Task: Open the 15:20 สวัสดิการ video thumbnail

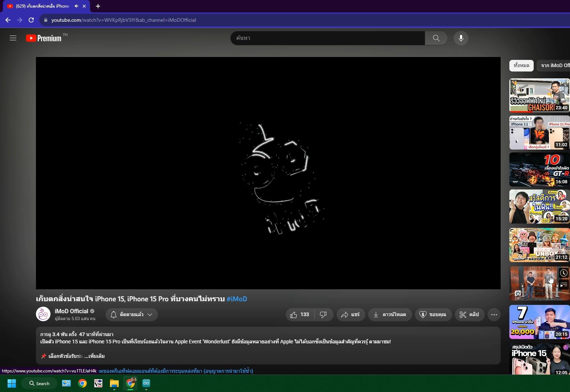Action: pos(540,207)
